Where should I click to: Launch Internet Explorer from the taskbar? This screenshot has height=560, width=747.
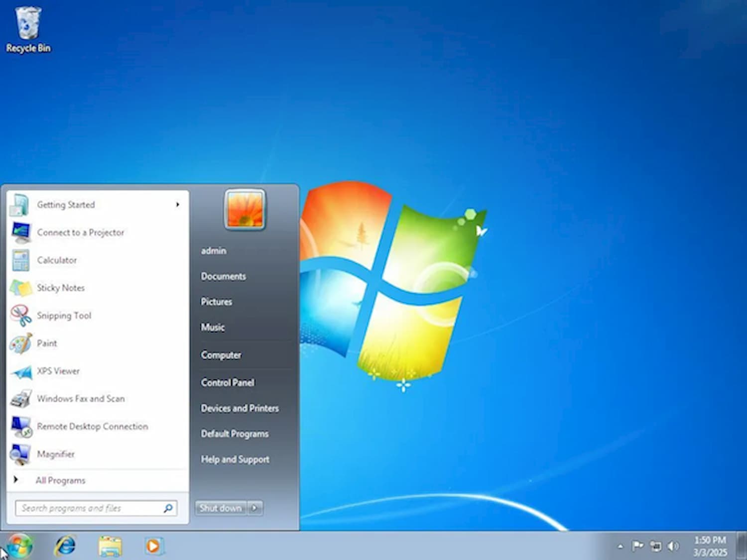pos(66,546)
